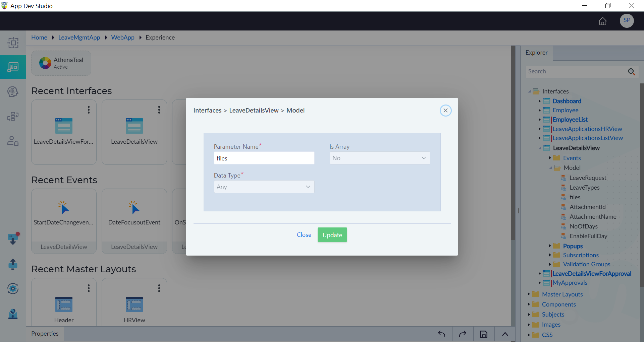Select the AthenaTeal theme color wheel
The width and height of the screenshot is (644, 342).
point(45,63)
